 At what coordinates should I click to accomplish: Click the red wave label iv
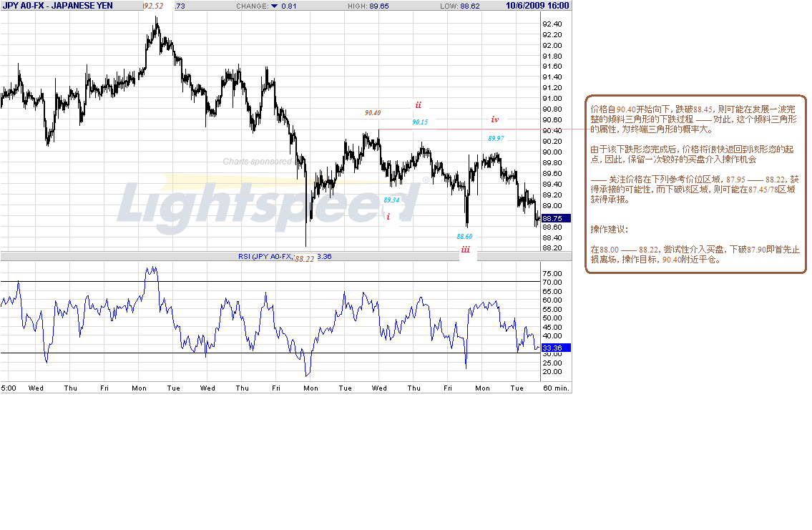click(494, 119)
